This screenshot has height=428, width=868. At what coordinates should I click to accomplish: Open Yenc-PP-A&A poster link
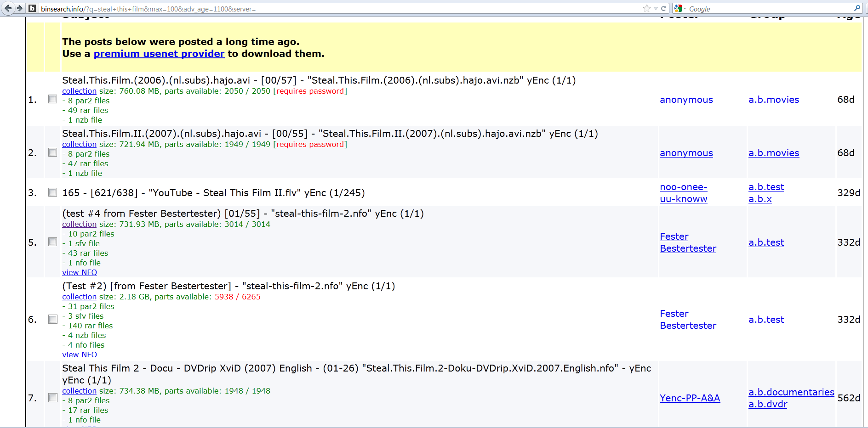point(690,398)
